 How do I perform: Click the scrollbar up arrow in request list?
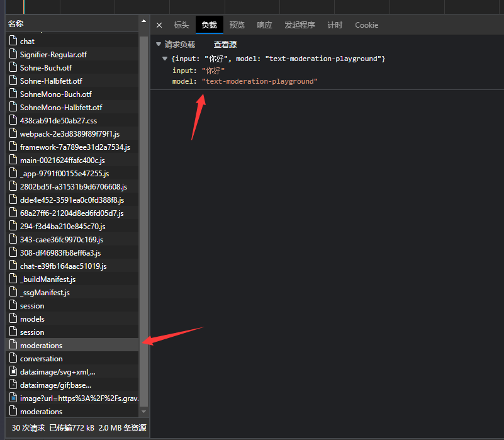coord(143,21)
